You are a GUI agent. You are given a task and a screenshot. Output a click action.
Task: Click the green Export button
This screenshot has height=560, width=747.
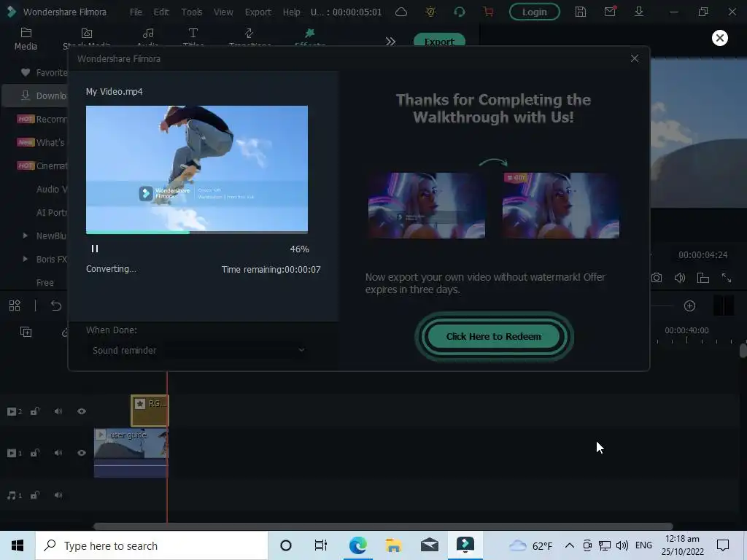coord(439,41)
